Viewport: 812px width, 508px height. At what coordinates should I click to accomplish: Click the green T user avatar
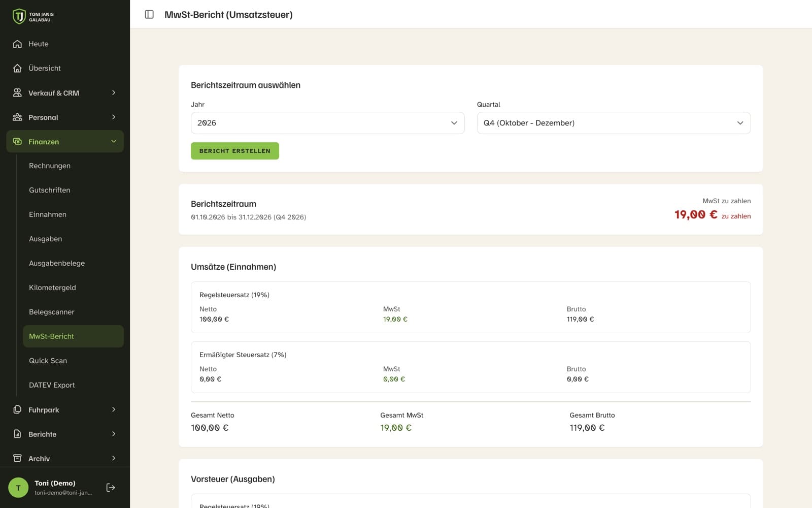18,488
